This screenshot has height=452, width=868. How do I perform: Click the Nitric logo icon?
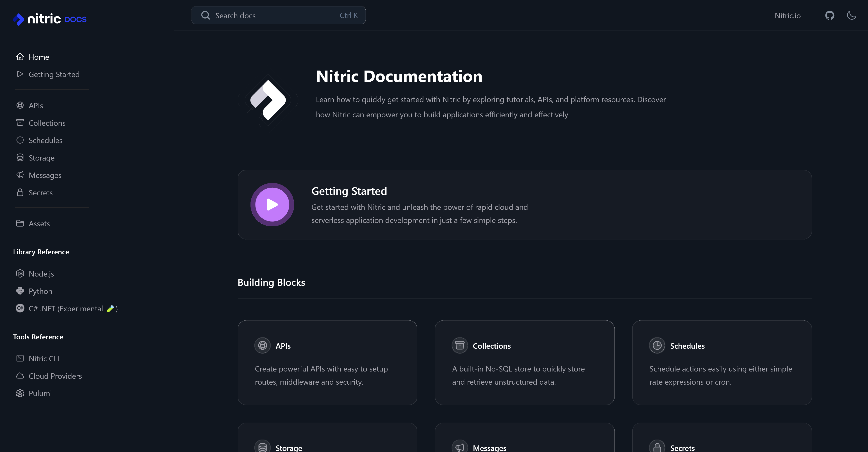[x=19, y=19]
